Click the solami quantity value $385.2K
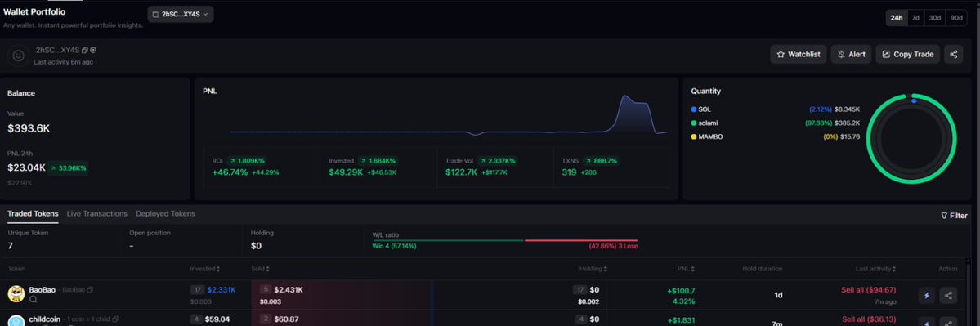Viewport: 980px width, 326px height. click(847, 123)
